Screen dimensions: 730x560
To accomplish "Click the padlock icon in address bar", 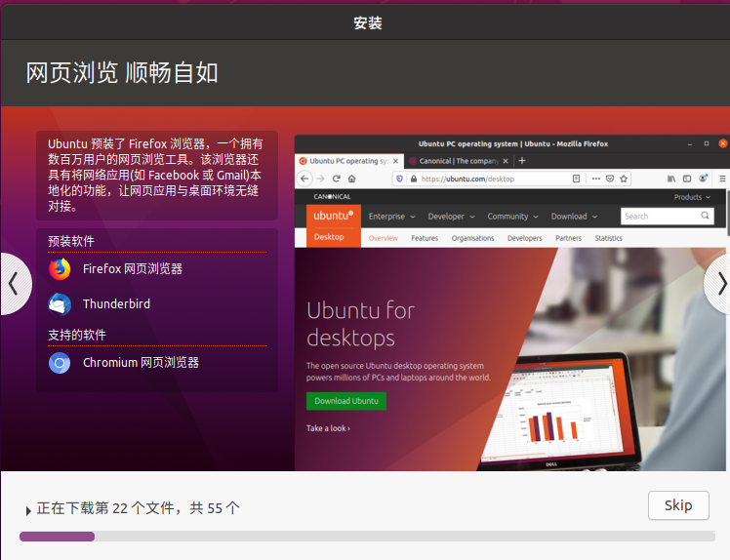I will pyautogui.click(x=413, y=179).
